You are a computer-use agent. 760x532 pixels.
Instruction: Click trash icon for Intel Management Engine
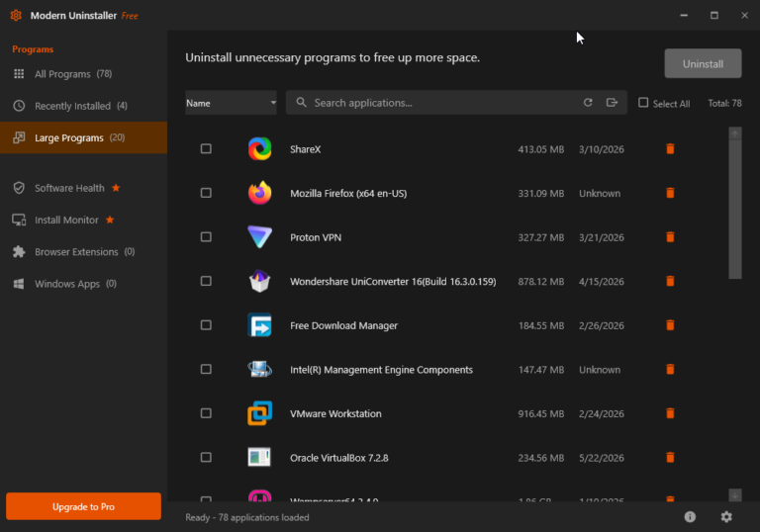(670, 369)
